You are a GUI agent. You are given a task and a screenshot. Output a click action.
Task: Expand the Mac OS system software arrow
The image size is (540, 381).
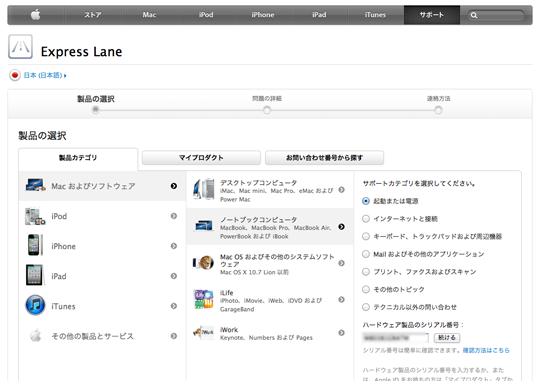341,263
